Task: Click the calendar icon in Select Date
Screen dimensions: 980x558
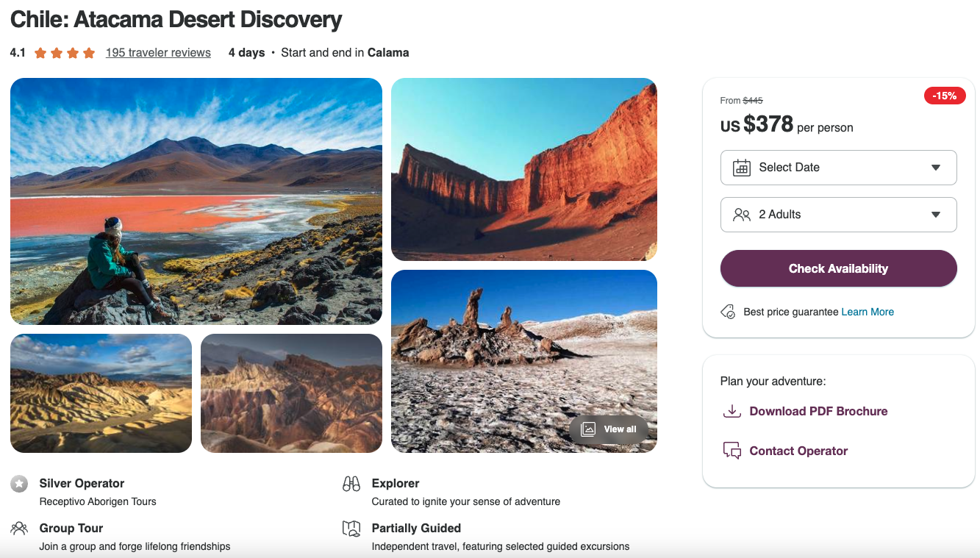Action: [x=741, y=168]
